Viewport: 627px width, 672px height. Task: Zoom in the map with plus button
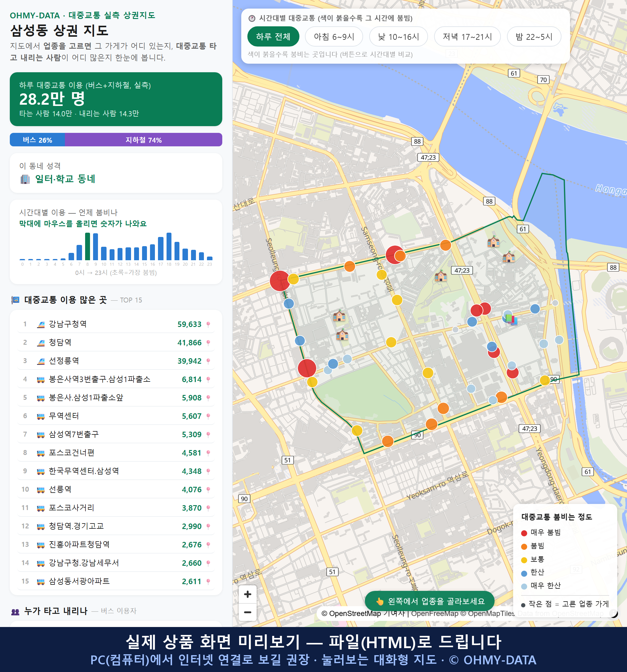(x=247, y=594)
